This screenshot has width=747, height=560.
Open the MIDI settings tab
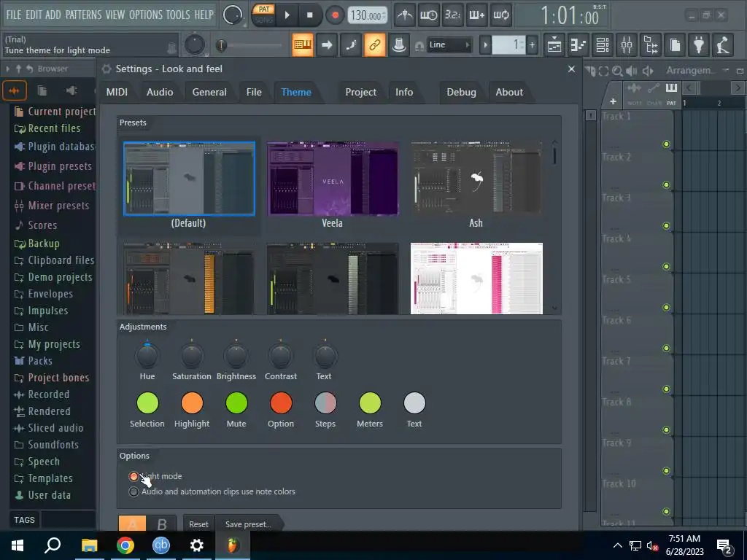click(117, 93)
